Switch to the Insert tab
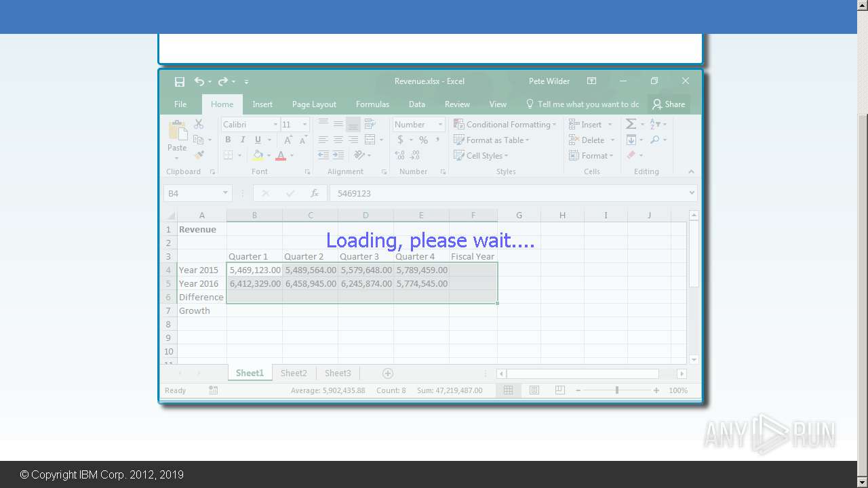868x488 pixels. [x=262, y=104]
